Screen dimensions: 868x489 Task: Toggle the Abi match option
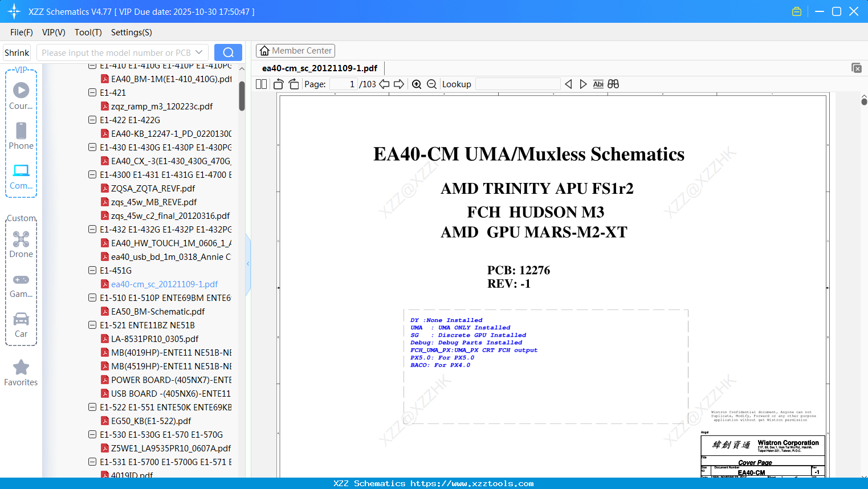coord(598,84)
